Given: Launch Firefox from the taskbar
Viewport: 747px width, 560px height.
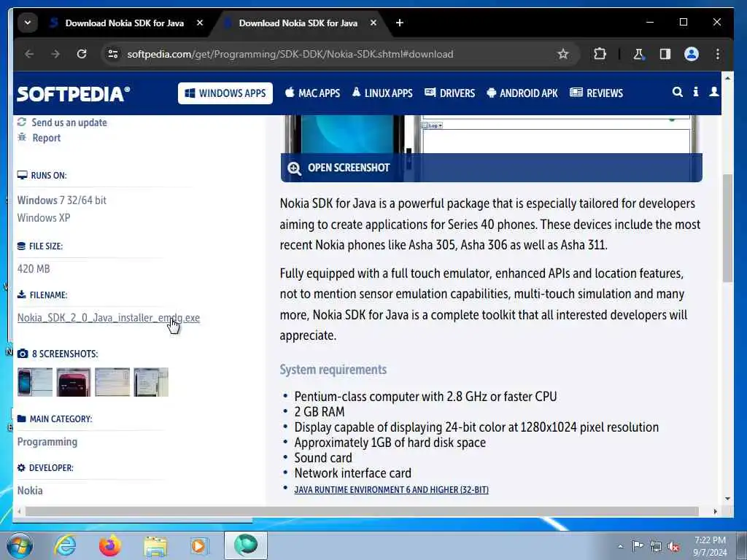Looking at the screenshot, I should 110,545.
